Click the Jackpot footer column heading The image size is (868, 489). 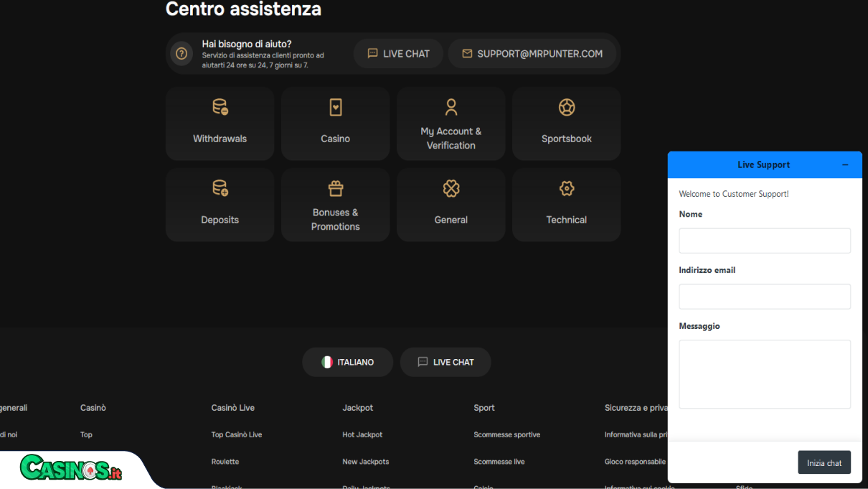(x=358, y=408)
